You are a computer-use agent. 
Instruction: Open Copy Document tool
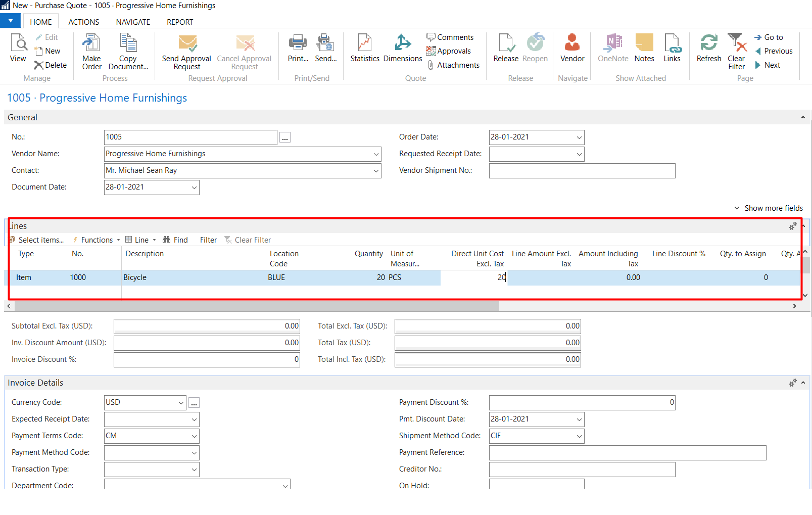128,52
